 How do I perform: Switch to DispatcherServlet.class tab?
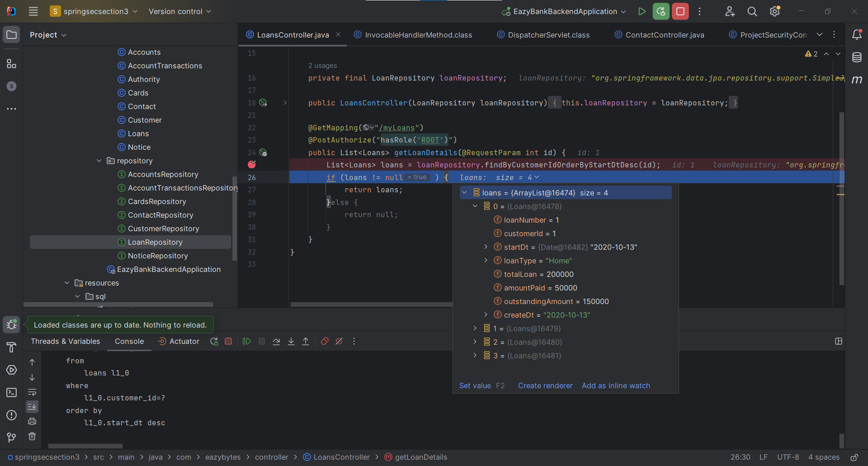[x=543, y=35]
